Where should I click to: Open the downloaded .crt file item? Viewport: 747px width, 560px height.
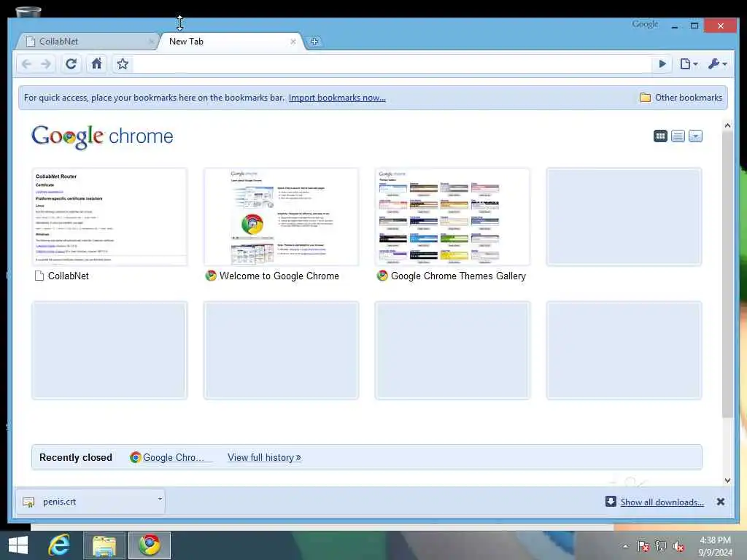point(86,502)
